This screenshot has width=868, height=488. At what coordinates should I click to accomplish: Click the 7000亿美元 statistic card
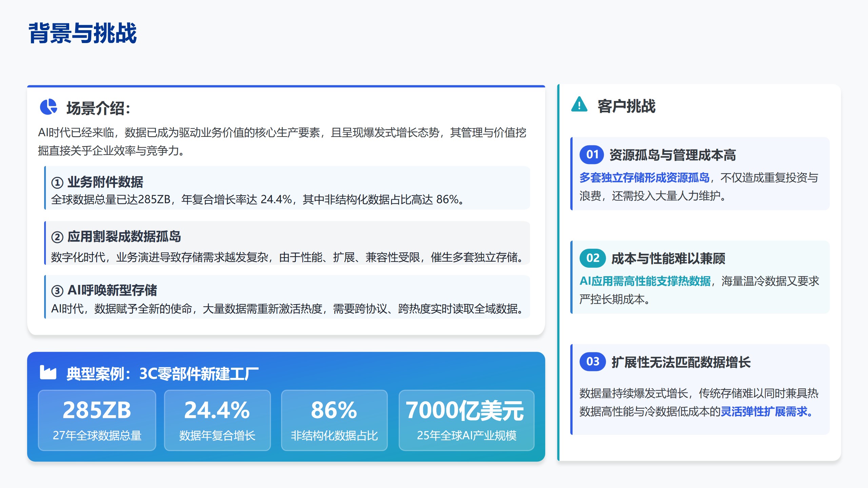467,420
